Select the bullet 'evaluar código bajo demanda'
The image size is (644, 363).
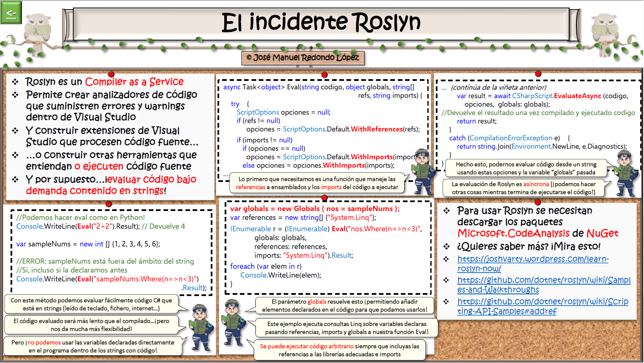point(111,185)
